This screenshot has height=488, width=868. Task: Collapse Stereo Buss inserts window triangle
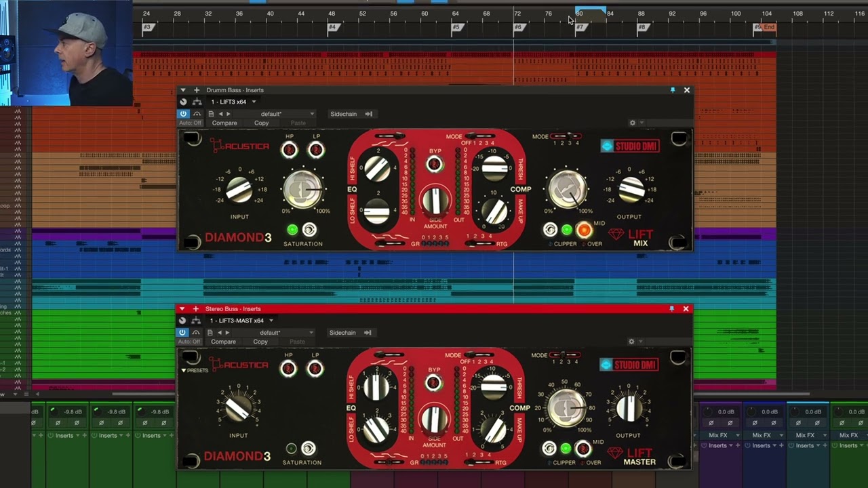pyautogui.click(x=182, y=309)
